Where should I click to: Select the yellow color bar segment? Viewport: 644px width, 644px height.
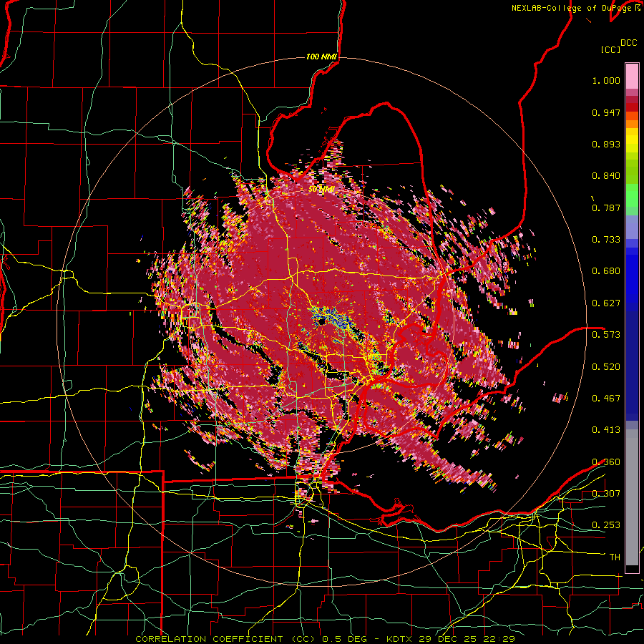coord(632,140)
